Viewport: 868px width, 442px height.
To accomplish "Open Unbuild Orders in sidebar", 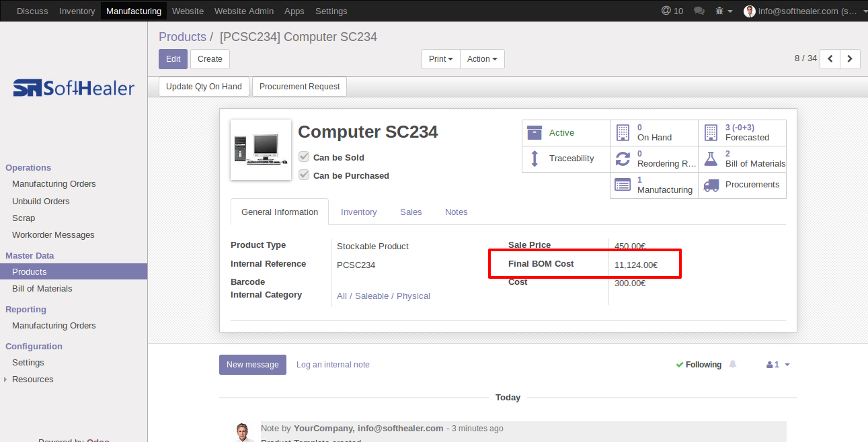I will pos(41,201).
